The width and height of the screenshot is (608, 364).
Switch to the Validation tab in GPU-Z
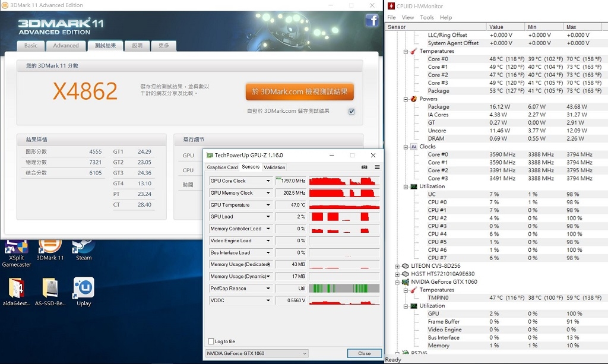(x=274, y=167)
